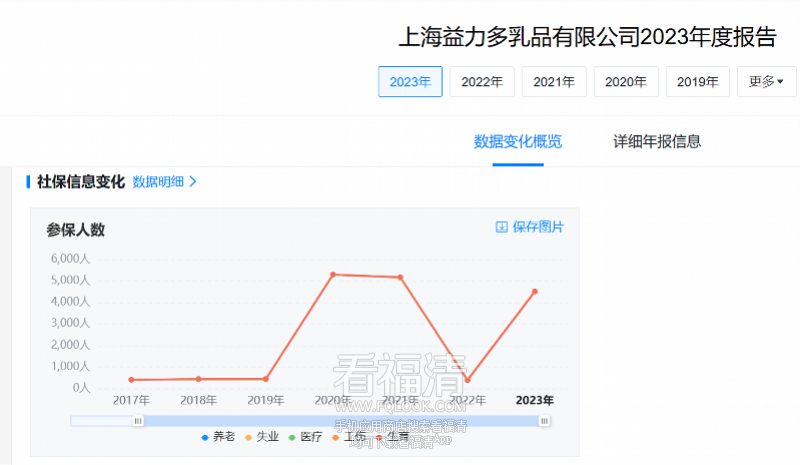Click the 3,000人 y-axis label
Image resolution: width=800 pixels, height=465 pixels.
[70, 323]
